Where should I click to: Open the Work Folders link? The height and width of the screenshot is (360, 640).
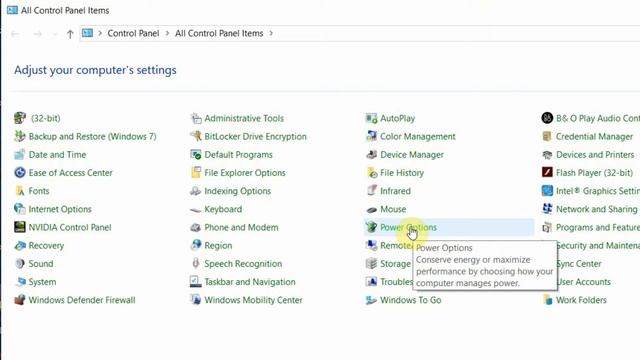(581, 300)
